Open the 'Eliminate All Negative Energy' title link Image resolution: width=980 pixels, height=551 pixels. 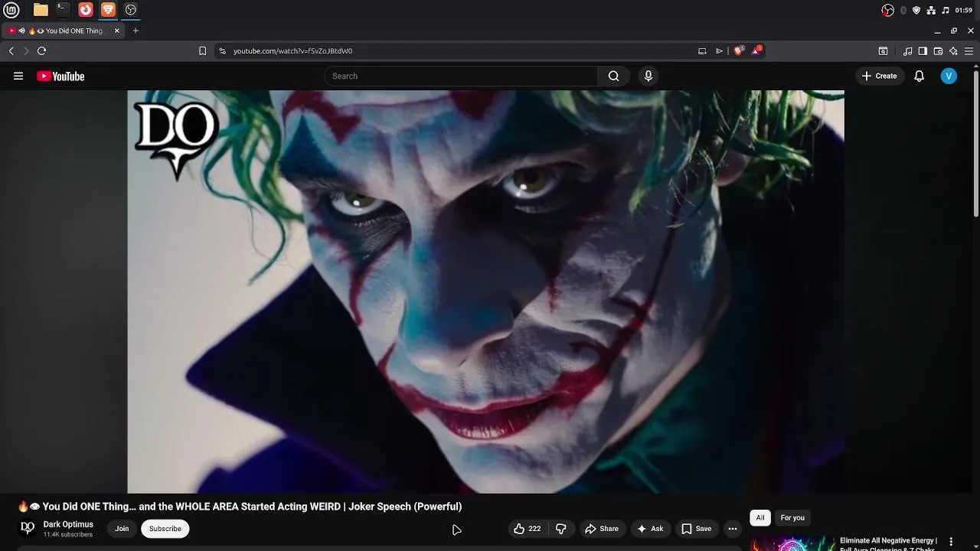888,544
